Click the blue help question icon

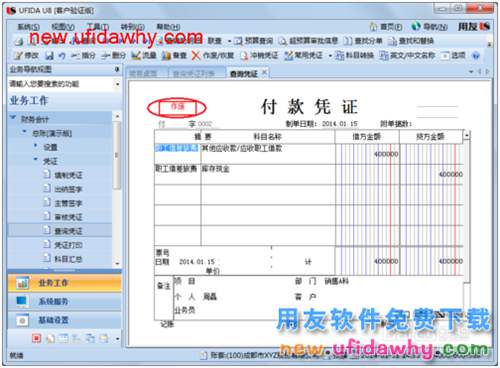coord(476,56)
